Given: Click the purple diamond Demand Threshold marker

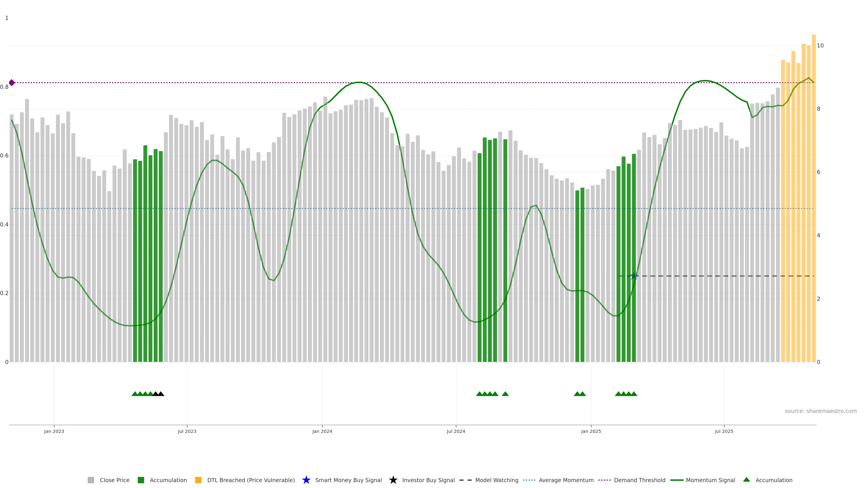Looking at the screenshot, I should (x=12, y=82).
